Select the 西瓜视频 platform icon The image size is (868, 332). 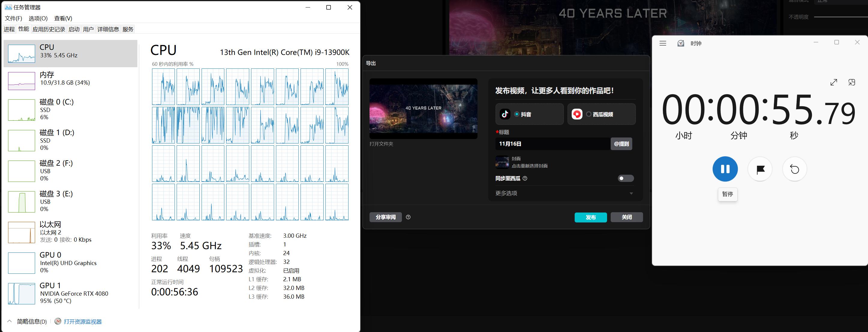(x=577, y=114)
